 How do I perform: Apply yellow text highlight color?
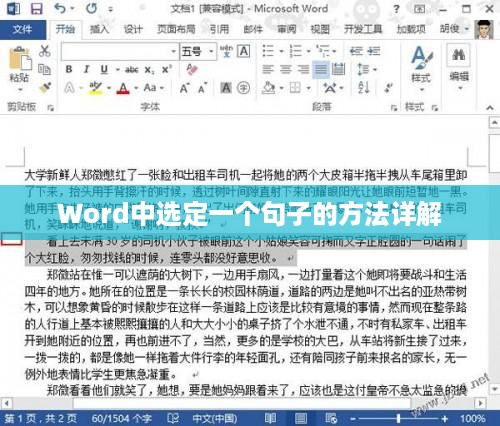(96, 88)
